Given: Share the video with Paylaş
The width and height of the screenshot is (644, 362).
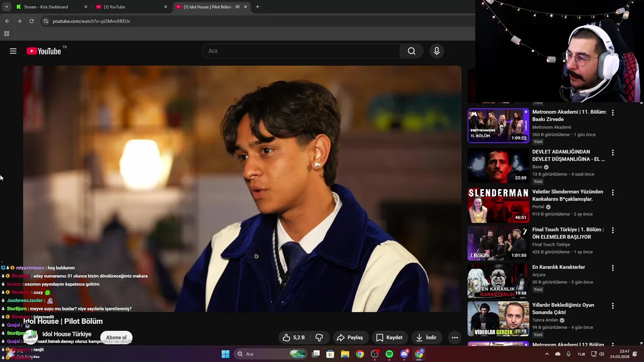Looking at the screenshot, I should [350, 337].
